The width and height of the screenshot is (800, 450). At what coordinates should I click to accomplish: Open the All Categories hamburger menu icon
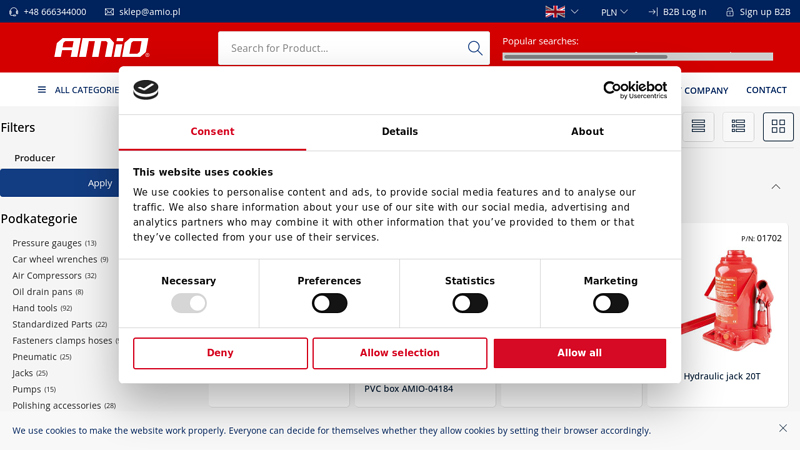pyautogui.click(x=42, y=90)
